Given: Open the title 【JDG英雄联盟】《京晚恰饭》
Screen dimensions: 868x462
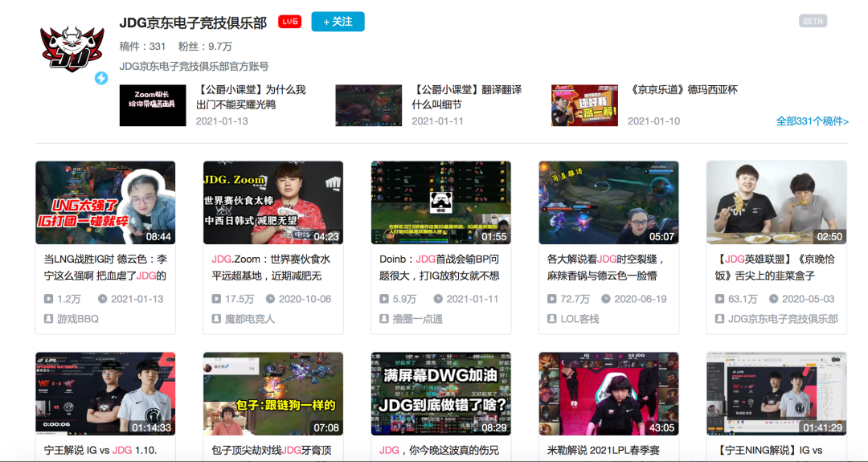Looking at the screenshot, I should coord(775,268).
